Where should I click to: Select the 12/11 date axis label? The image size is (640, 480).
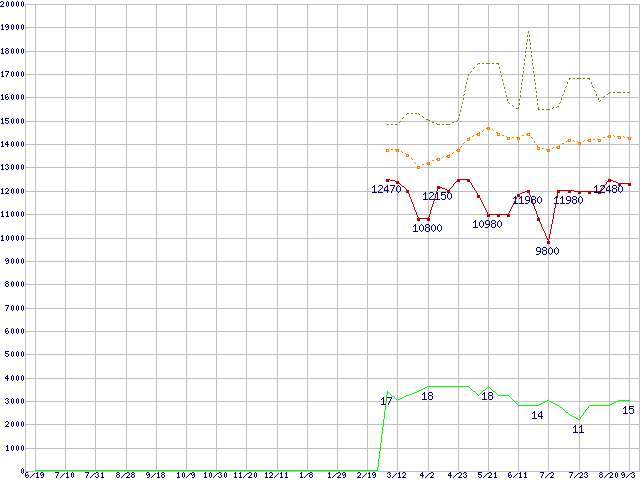(277, 476)
